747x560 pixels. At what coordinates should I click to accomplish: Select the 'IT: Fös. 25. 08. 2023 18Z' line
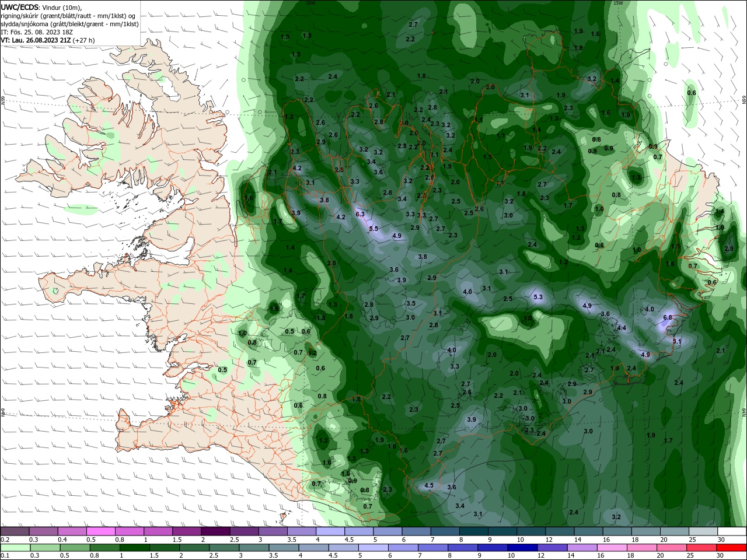point(37,32)
